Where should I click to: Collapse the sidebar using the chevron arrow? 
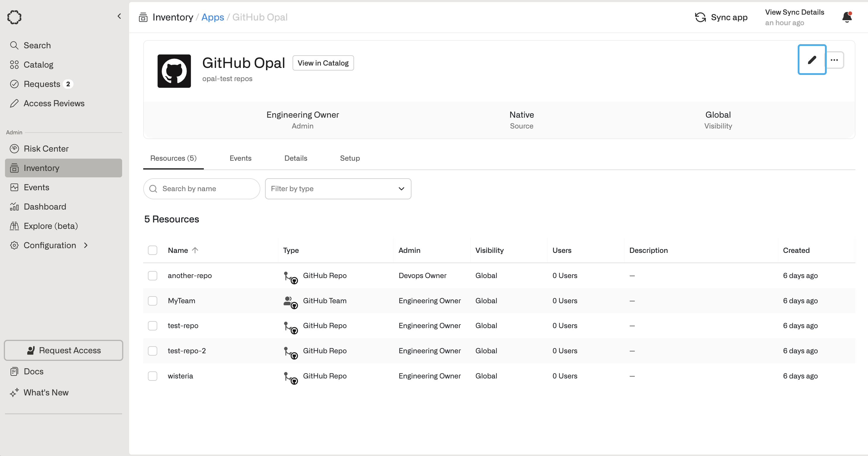click(119, 16)
